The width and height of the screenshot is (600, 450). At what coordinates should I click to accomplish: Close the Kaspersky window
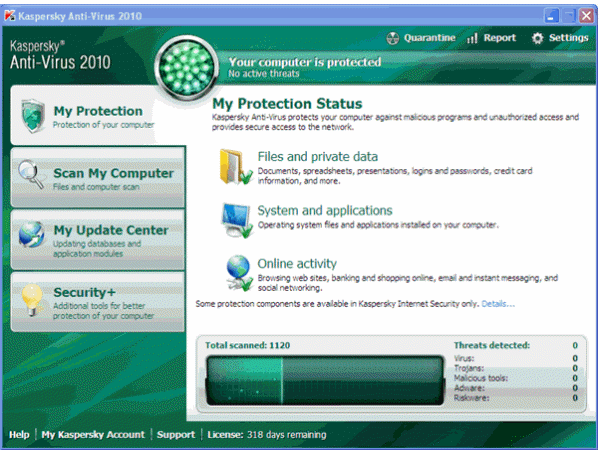586,16
